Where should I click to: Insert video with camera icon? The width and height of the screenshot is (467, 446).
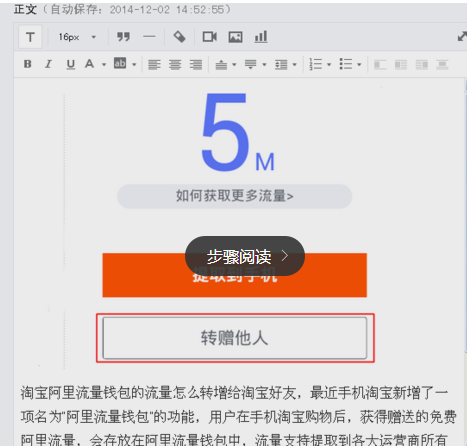point(210,37)
